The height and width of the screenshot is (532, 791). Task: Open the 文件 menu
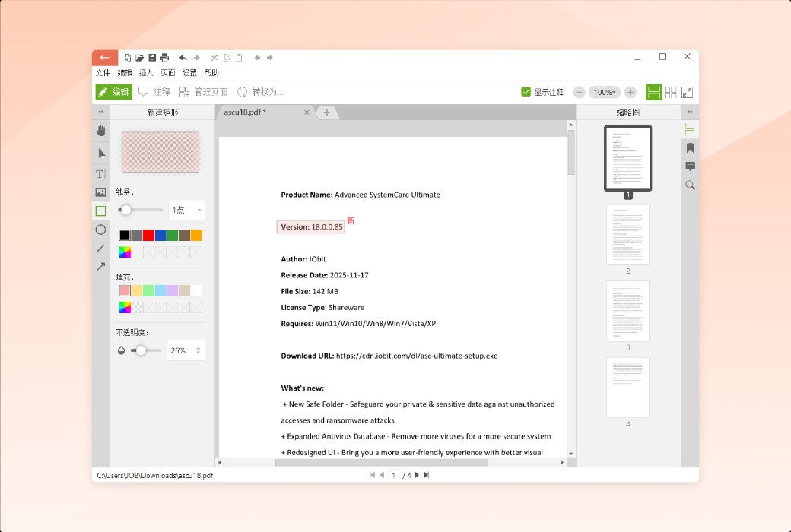(103, 73)
